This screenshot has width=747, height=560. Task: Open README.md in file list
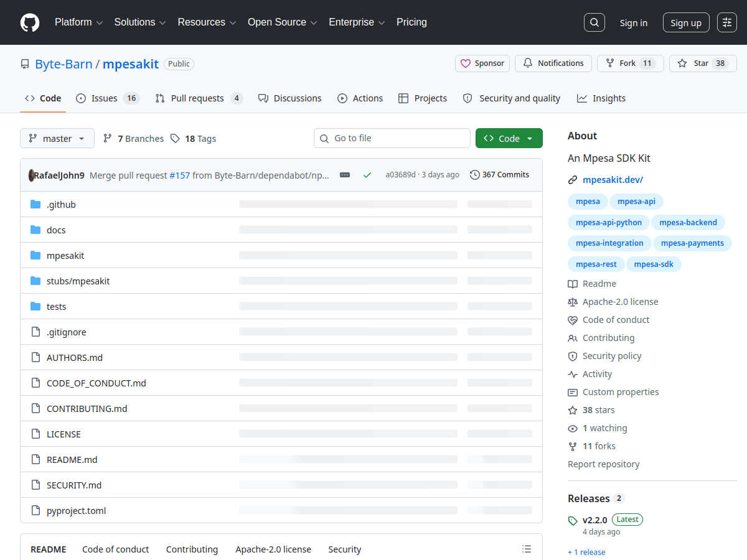[x=72, y=459]
